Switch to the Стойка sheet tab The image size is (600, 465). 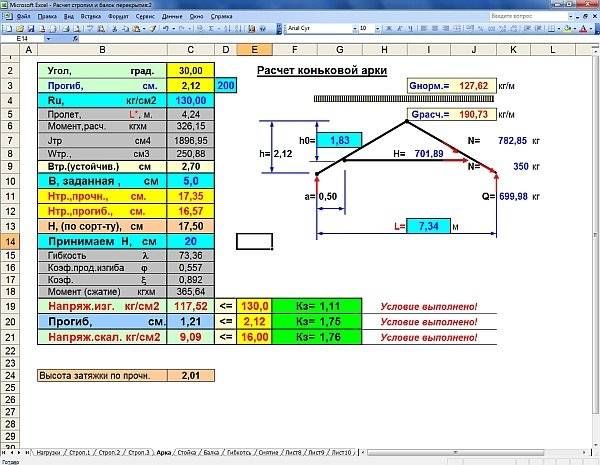click(186, 453)
